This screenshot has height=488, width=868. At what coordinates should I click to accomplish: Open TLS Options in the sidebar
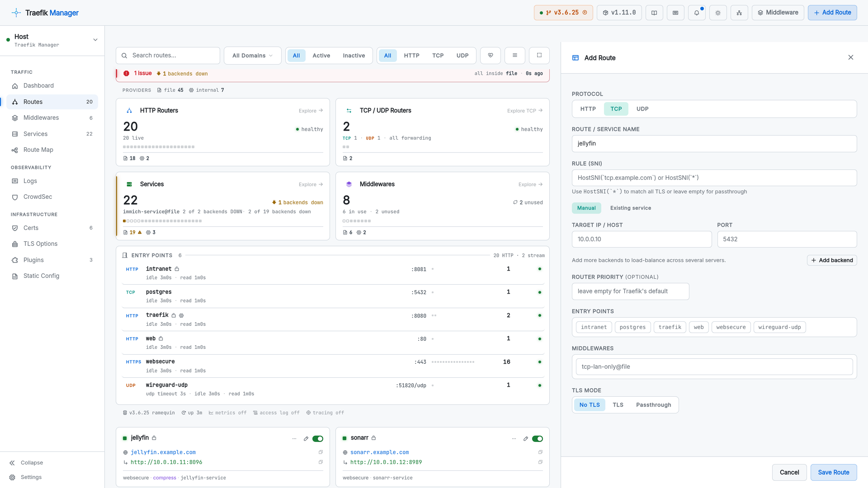tap(52, 244)
